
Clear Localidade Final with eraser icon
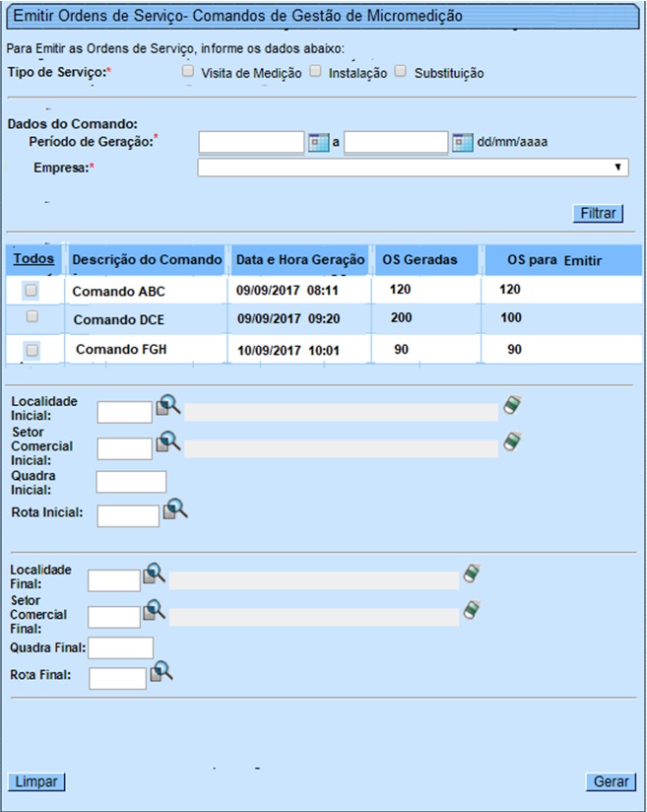click(472, 574)
